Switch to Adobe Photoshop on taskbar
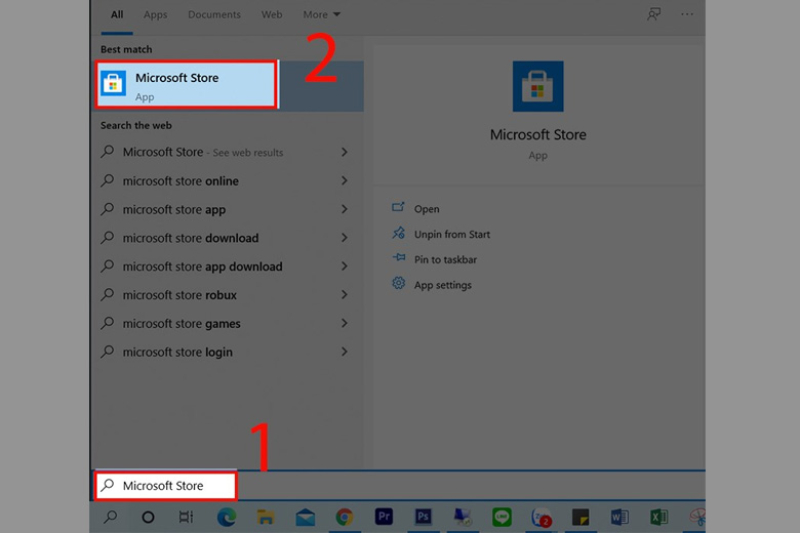Viewport: 800px width, 533px height. click(x=423, y=517)
